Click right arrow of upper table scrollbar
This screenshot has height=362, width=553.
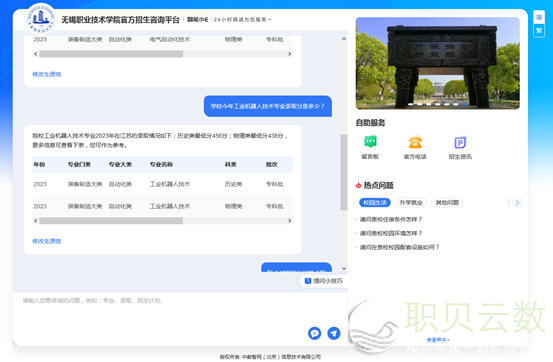(x=290, y=54)
